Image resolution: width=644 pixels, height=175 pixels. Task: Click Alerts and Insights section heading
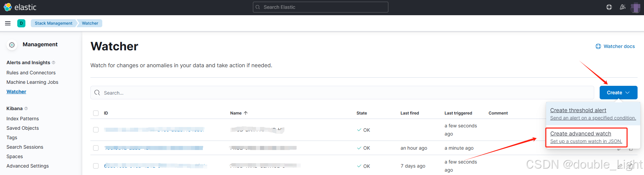click(x=28, y=62)
